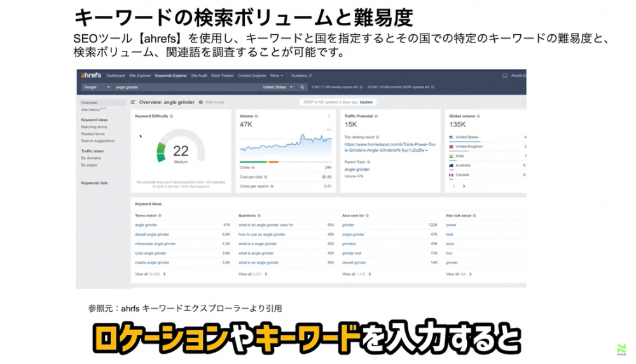The height and width of the screenshot is (364, 636).
Task: Click what is an angle grinder used for
Action: pyautogui.click(x=266, y=225)
